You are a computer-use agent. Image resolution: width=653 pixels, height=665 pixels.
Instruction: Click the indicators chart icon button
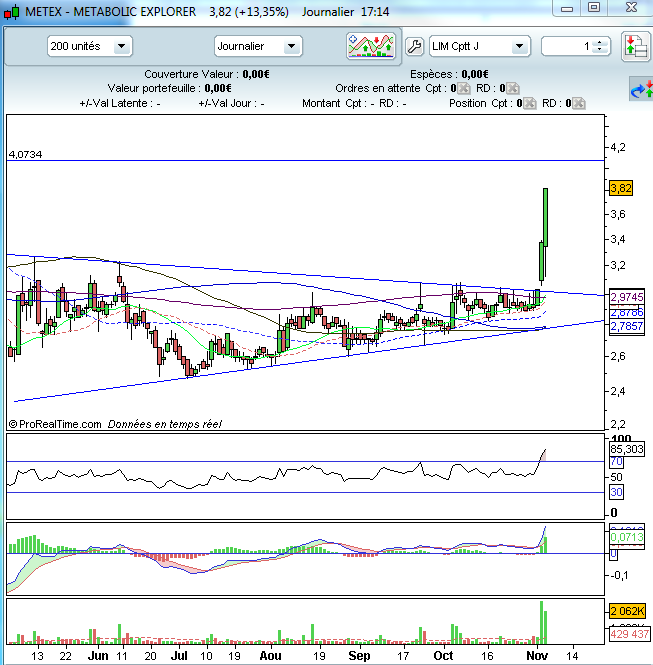pyautogui.click(x=371, y=46)
